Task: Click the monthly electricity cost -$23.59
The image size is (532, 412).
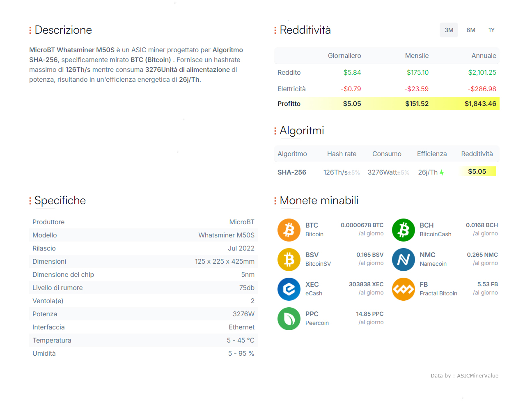Action: point(416,89)
